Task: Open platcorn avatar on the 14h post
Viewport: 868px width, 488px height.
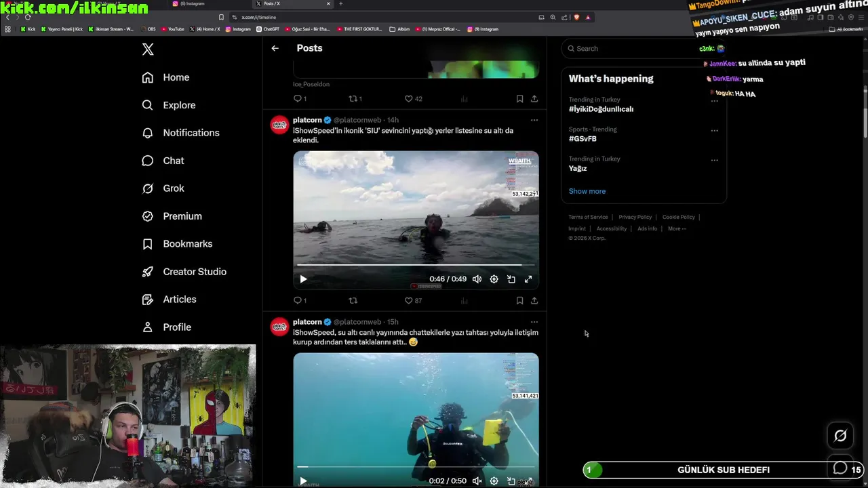Action: coord(279,125)
